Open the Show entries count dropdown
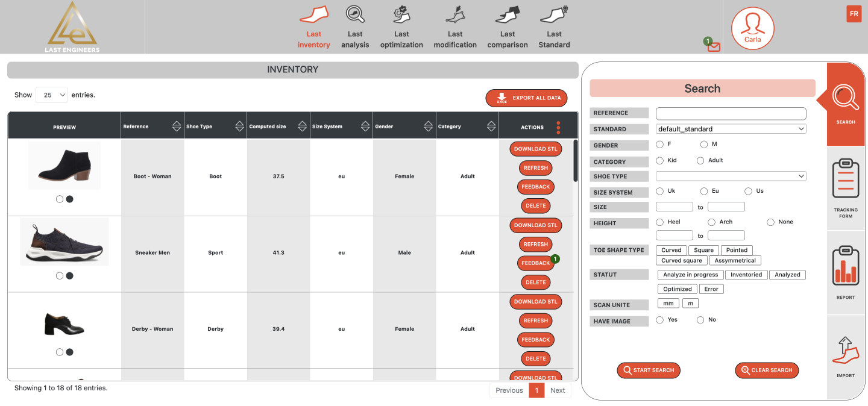The width and height of the screenshot is (868, 406). (51, 95)
